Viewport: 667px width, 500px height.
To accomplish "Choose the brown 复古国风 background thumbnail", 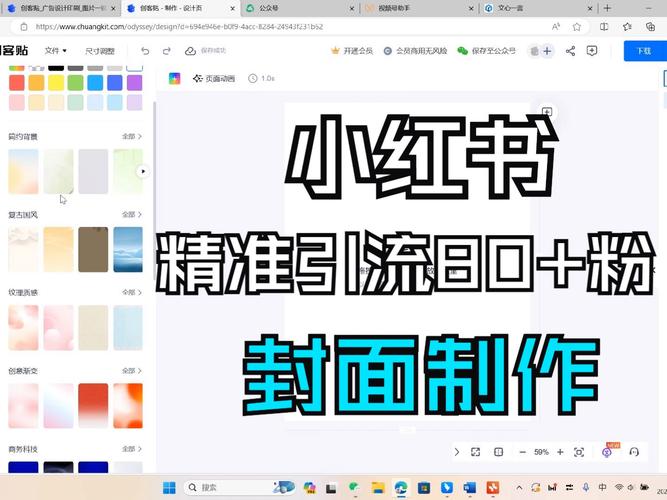I will (93, 249).
